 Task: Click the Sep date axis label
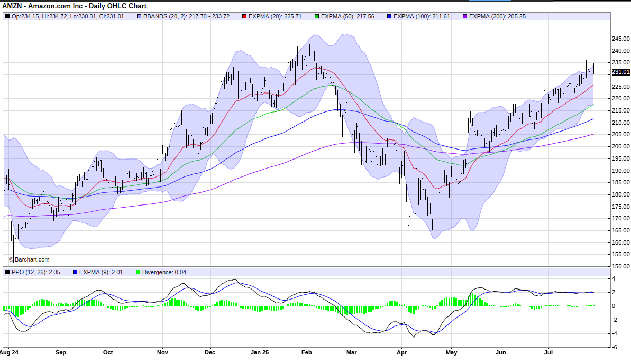point(61,352)
